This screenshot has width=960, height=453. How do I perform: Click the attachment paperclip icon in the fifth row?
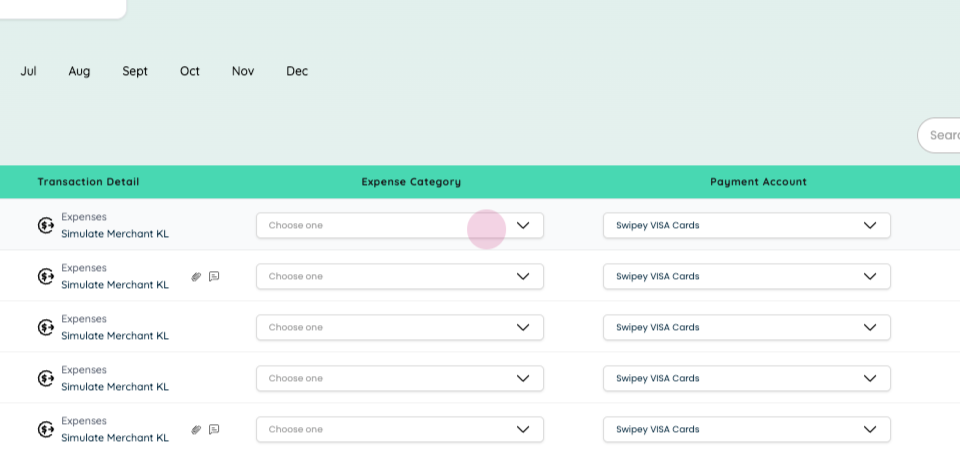tap(196, 430)
